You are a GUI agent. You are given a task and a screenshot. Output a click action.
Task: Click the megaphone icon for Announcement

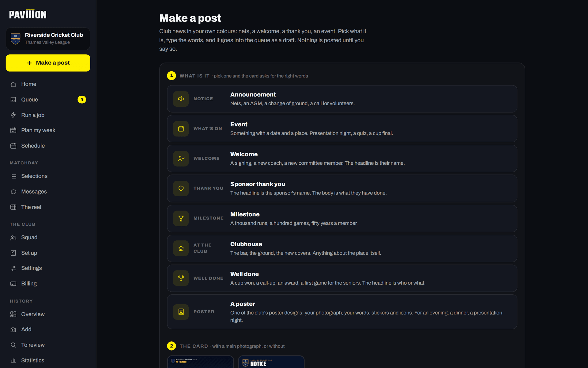pos(181,99)
